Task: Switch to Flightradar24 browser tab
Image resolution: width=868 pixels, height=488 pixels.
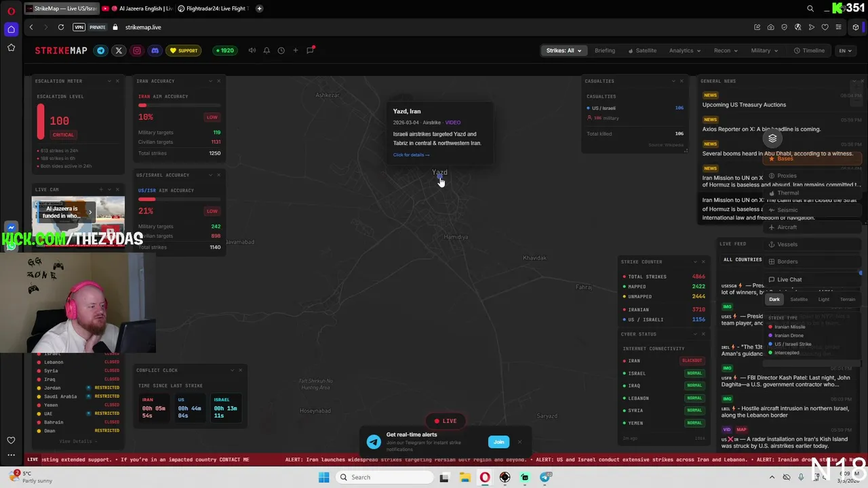Action: [214, 8]
